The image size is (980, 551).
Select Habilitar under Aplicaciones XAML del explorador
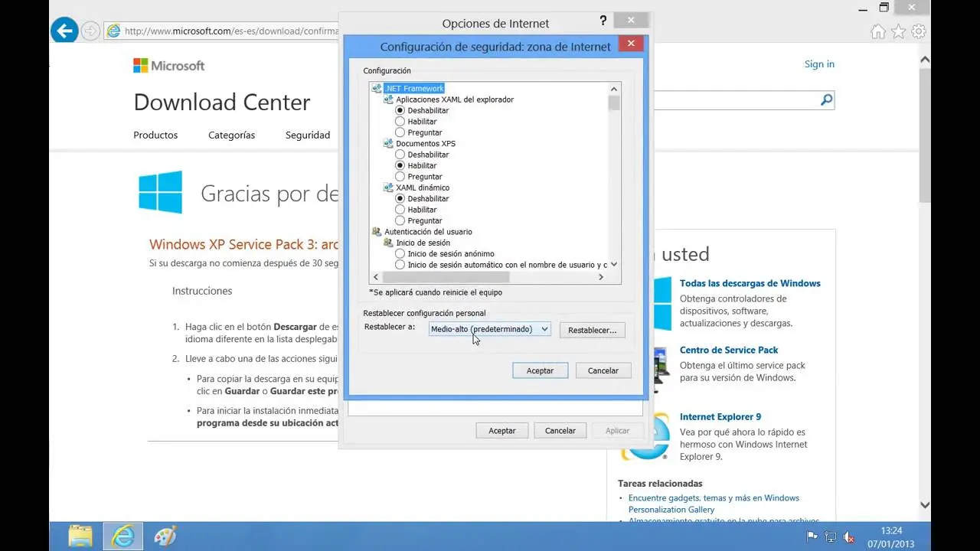pos(400,122)
